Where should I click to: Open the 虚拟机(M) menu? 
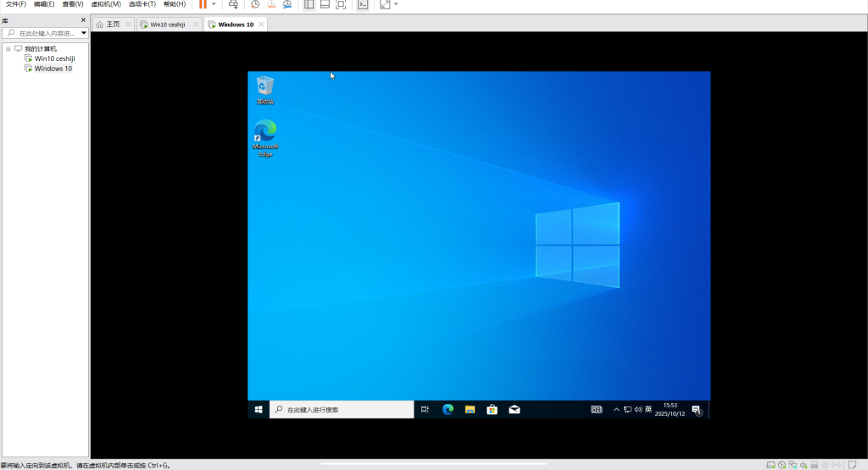(106, 4)
